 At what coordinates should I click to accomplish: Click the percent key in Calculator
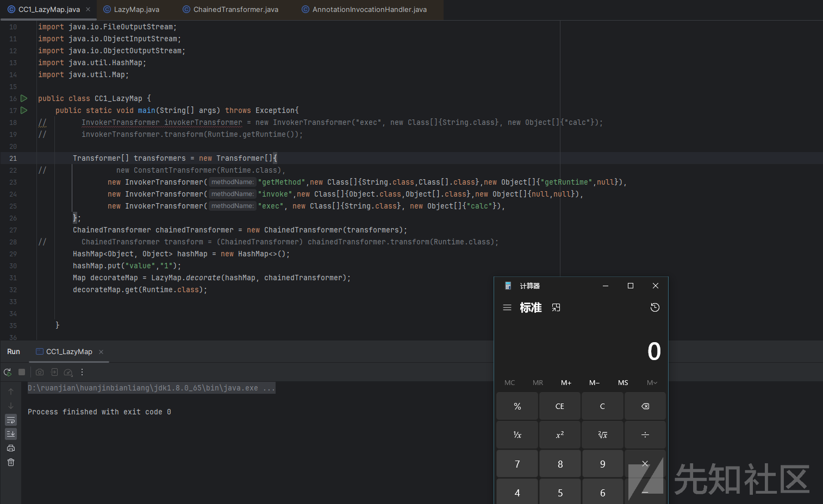518,406
